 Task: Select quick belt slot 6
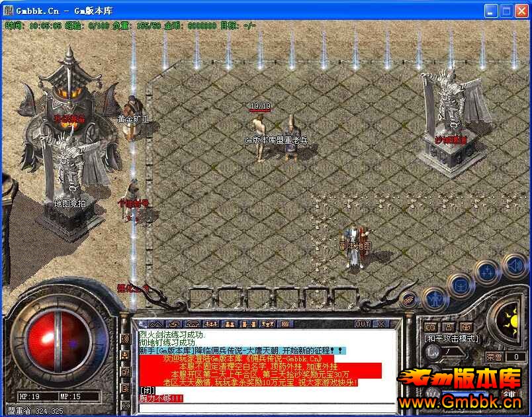[345, 299]
